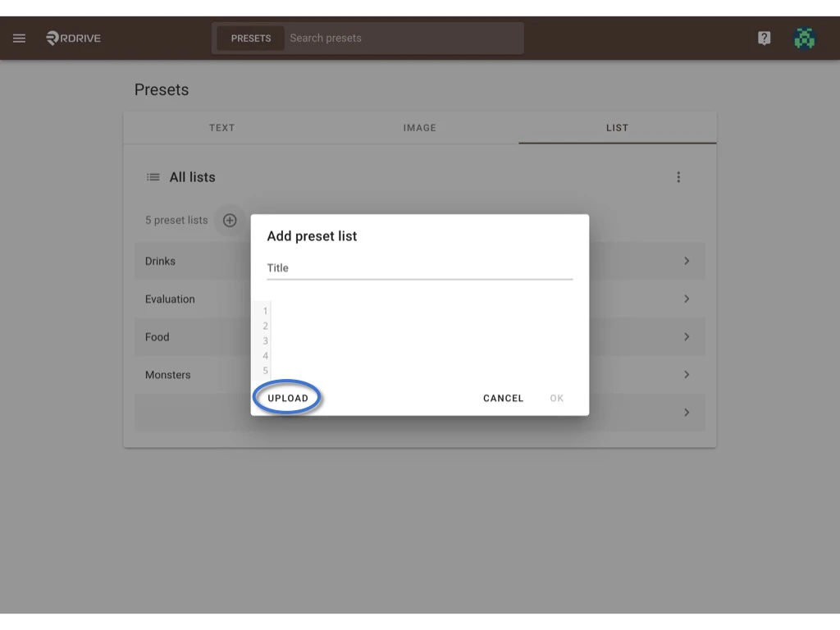Switch to the TEXT tab

pos(222,128)
